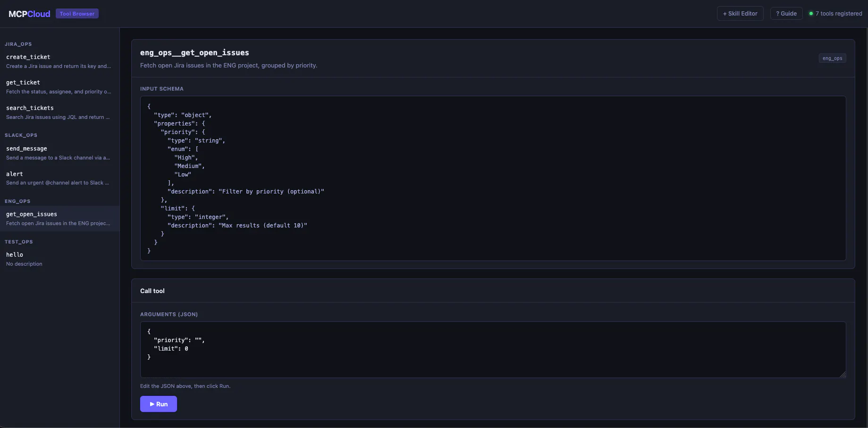
Task: Click the SLACK_OPS section header
Action: (x=21, y=135)
